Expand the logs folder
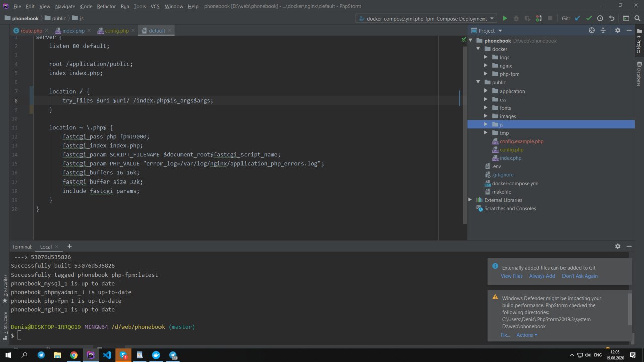 point(486,57)
